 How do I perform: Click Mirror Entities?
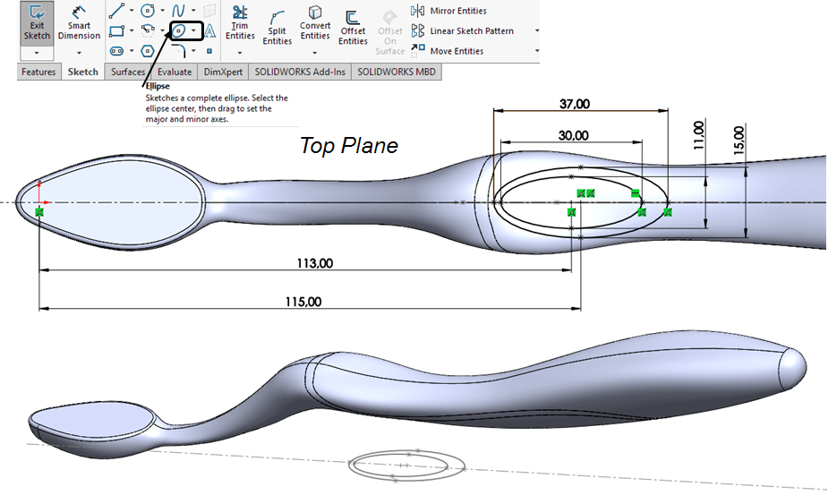coord(458,11)
